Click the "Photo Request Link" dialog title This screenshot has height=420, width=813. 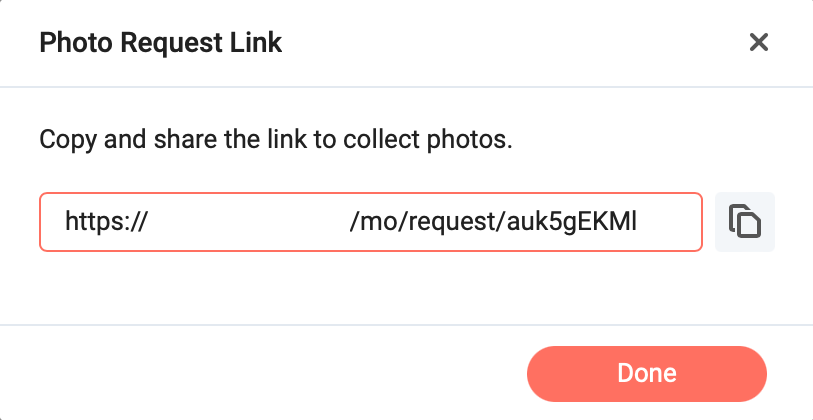click(x=161, y=43)
